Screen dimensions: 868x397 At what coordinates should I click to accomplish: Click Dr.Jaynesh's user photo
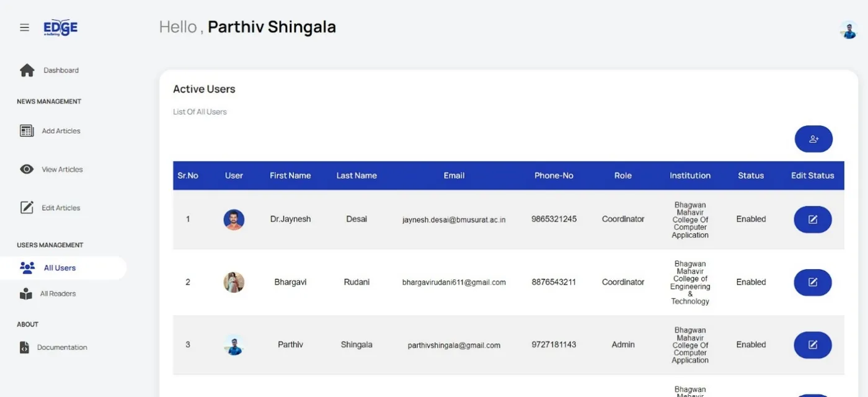[234, 220]
